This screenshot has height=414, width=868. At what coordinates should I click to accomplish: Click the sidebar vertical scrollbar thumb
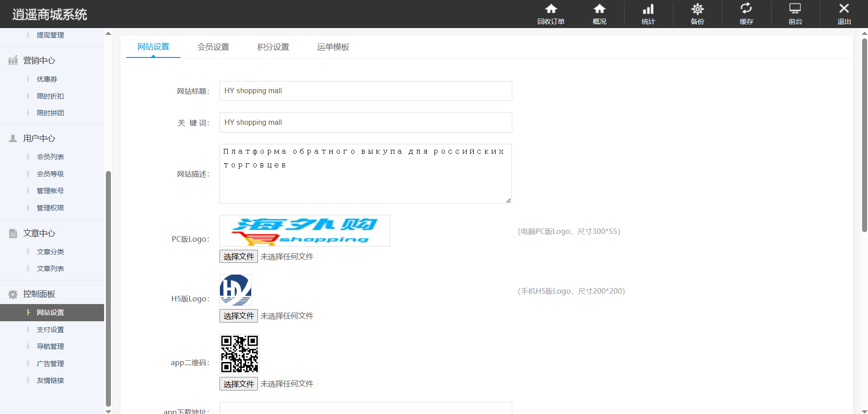pos(108,289)
